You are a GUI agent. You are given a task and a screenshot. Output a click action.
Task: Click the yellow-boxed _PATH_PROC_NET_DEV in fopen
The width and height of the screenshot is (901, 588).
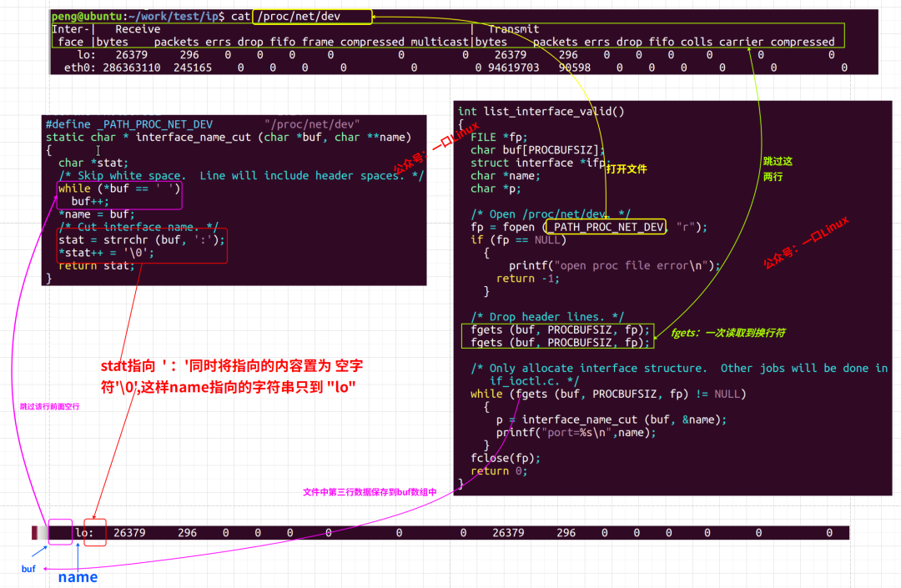(605, 227)
